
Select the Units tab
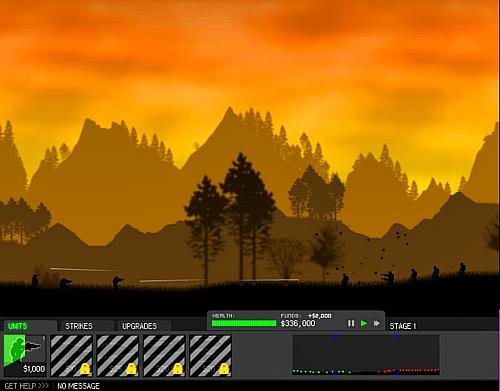(x=18, y=326)
